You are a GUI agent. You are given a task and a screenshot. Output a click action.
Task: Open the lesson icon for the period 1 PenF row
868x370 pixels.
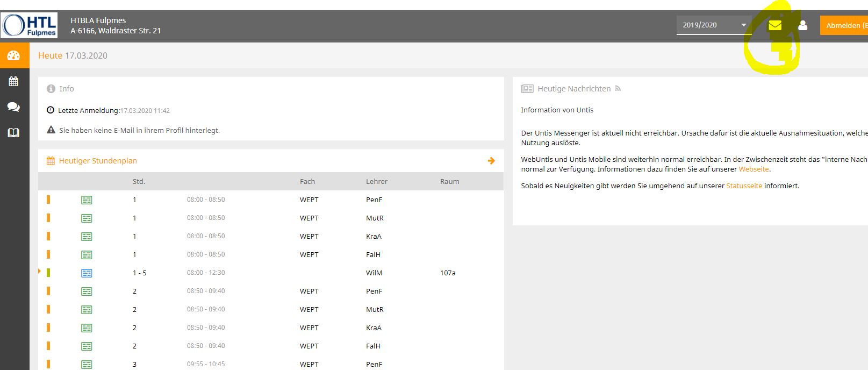tap(87, 200)
